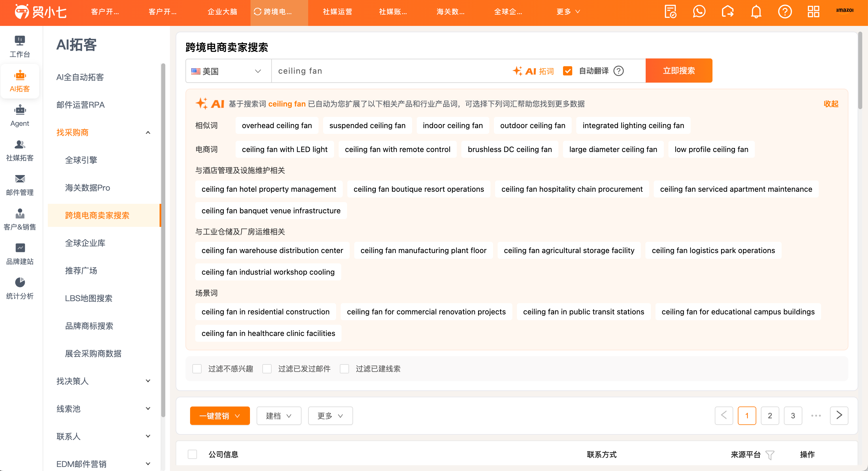Click 收起 to collapse AI suggestions
This screenshot has height=471, width=868.
pos(831,104)
